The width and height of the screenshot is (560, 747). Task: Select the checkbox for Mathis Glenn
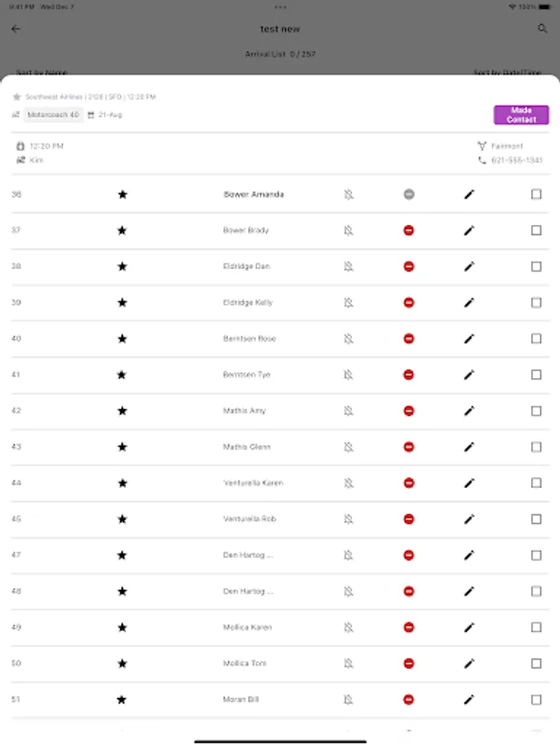pos(536,447)
